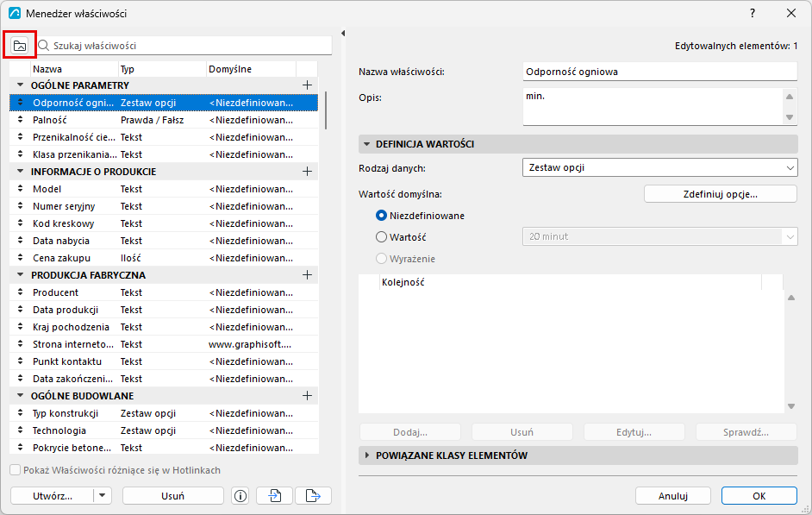Click the folder view icon beside search
This screenshot has width=812, height=515.
pyautogui.click(x=20, y=46)
